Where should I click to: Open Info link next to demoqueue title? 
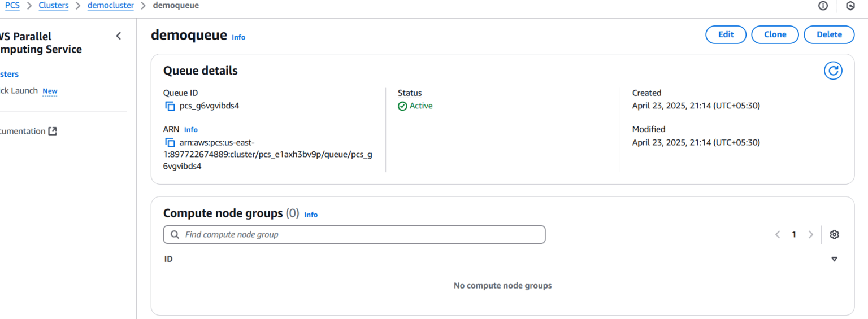(238, 37)
